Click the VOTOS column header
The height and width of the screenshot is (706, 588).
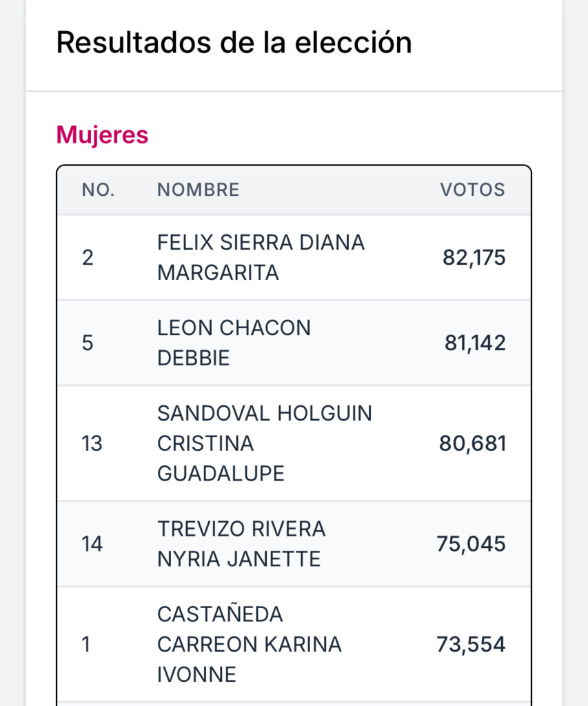pos(473,190)
